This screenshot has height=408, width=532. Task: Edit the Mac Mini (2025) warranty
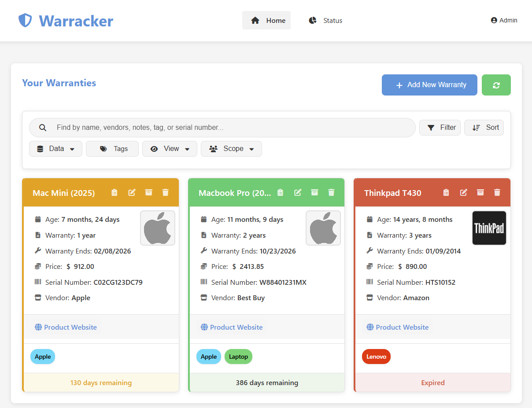132,192
